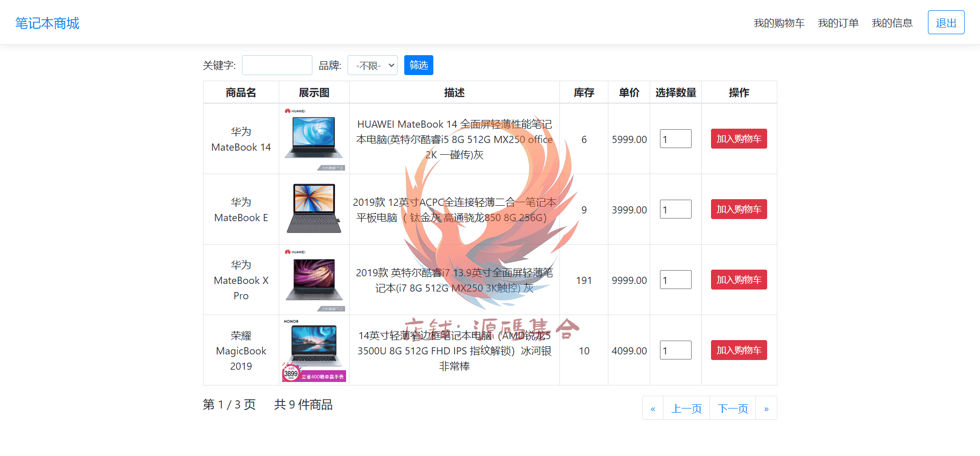Click the 单价 column header
This screenshot has height=456, width=980.
click(629, 92)
